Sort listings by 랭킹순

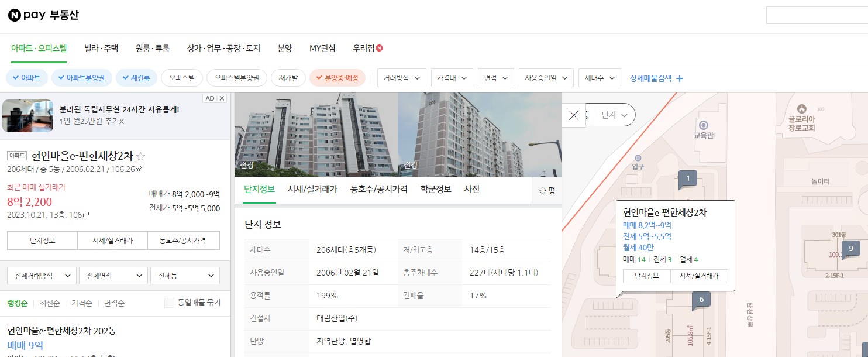pyautogui.click(x=17, y=303)
